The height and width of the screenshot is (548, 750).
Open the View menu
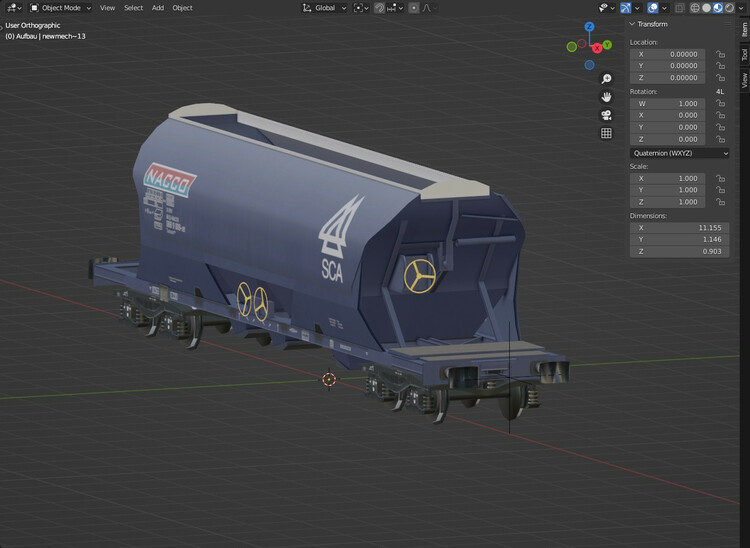pos(107,8)
